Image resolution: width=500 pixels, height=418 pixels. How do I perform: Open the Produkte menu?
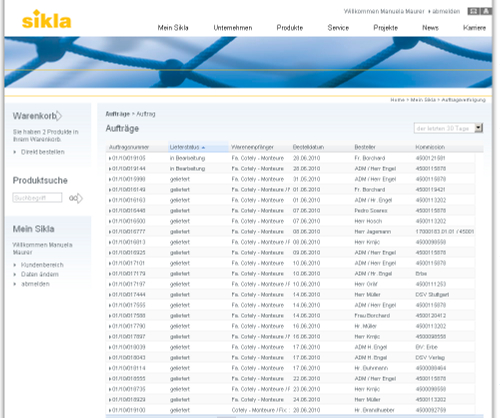(290, 28)
